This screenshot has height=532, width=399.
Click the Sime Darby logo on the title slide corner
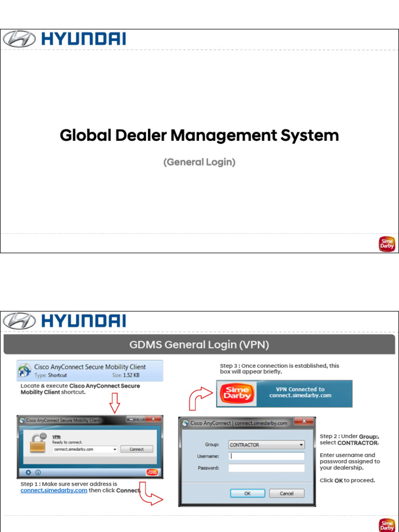[387, 244]
